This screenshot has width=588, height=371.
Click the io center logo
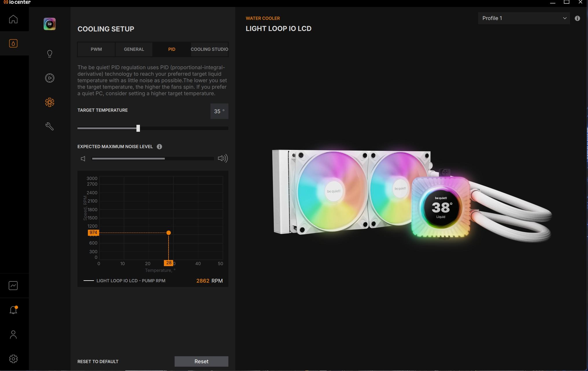pyautogui.click(x=17, y=2)
